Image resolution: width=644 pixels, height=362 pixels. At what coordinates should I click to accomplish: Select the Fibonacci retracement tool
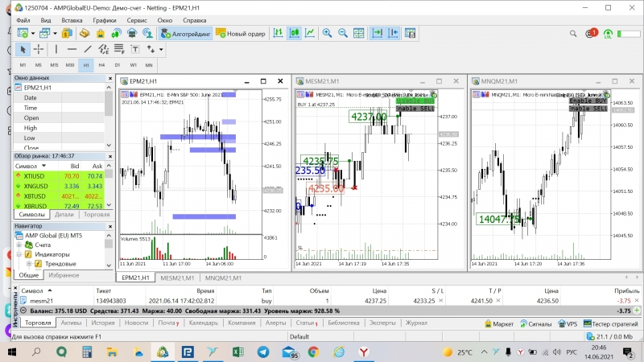click(x=119, y=49)
